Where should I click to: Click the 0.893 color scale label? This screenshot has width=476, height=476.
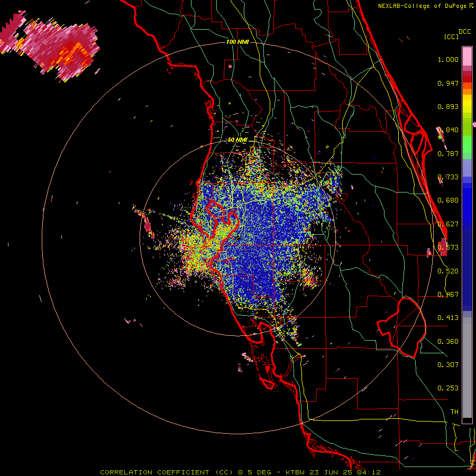448,106
